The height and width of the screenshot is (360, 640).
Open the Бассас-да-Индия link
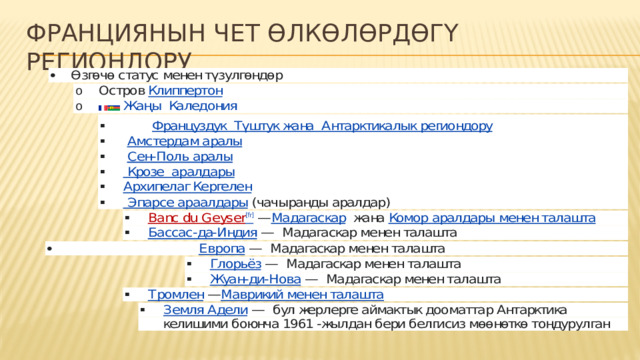[202, 233]
